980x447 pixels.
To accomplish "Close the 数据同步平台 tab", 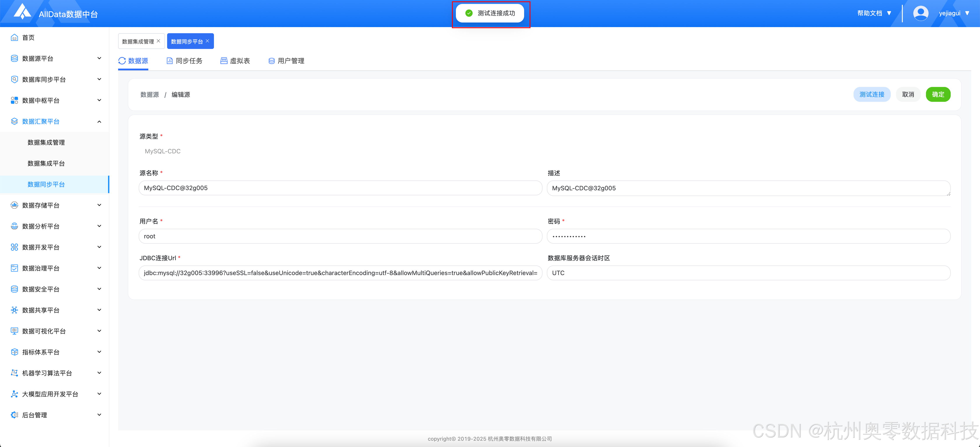I will [x=207, y=41].
